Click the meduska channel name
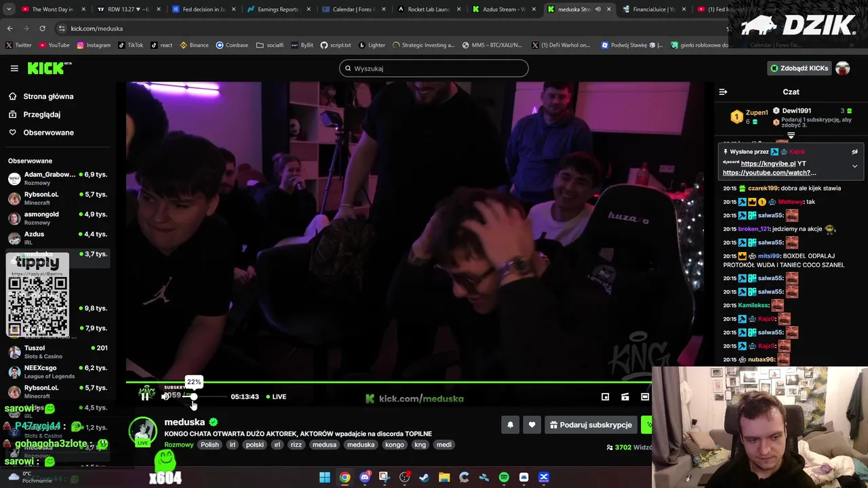This screenshot has width=868, height=488. (x=184, y=422)
